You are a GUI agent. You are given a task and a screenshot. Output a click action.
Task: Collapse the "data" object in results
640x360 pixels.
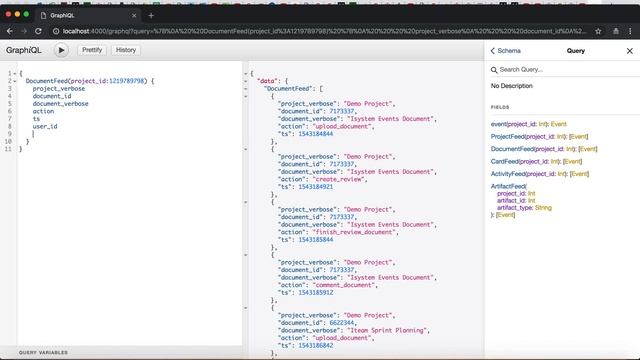[246, 81]
